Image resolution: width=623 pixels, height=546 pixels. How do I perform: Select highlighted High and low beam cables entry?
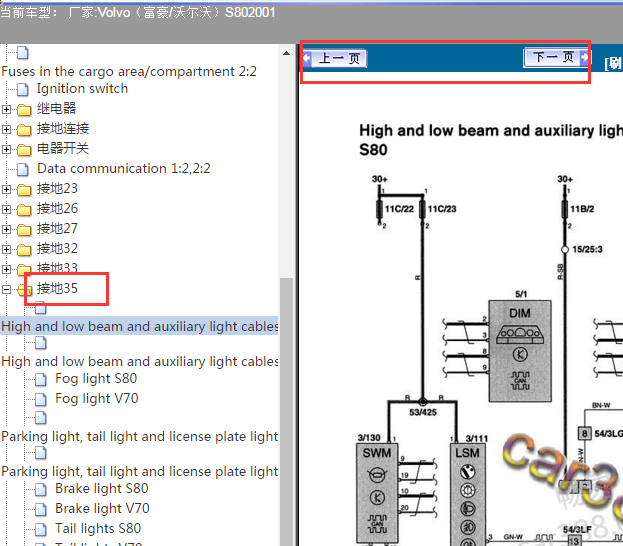[139, 326]
